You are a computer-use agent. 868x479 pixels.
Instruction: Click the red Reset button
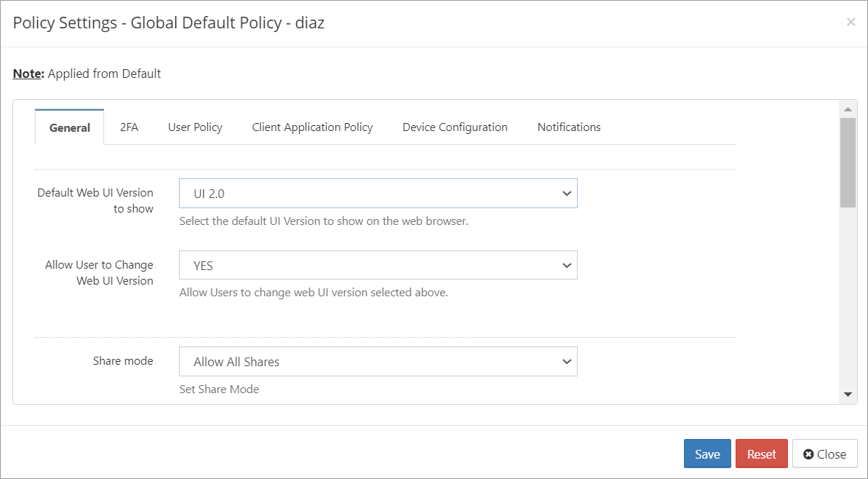coord(761,454)
